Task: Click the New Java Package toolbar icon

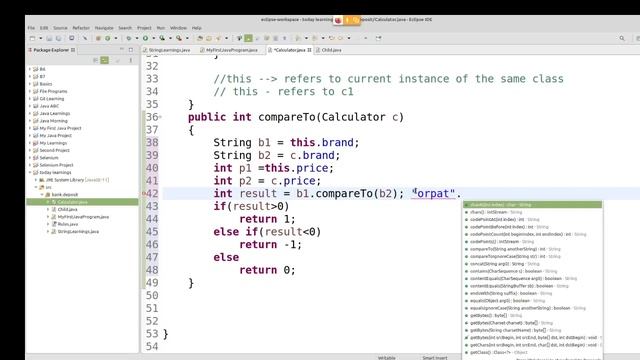Action: [98, 38]
